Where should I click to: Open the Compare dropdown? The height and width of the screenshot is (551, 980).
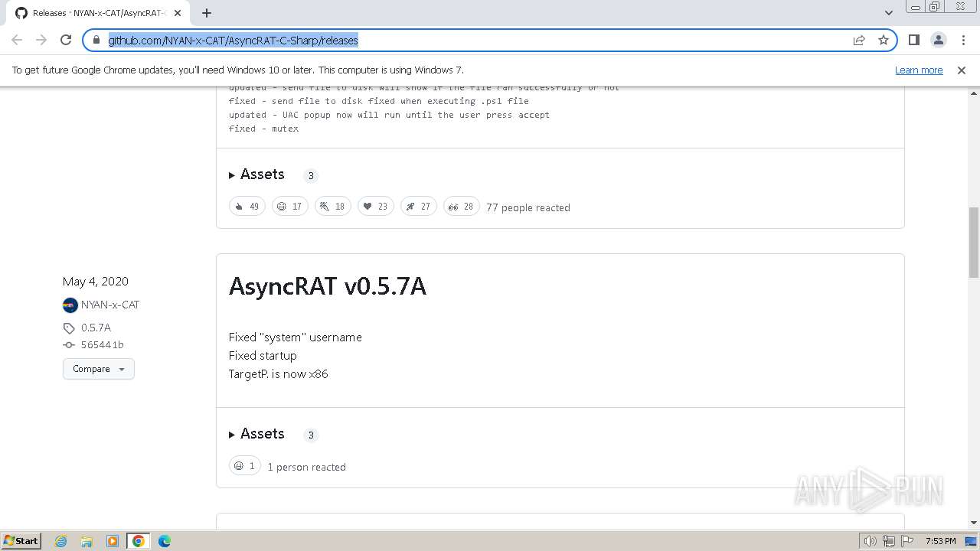[99, 369]
